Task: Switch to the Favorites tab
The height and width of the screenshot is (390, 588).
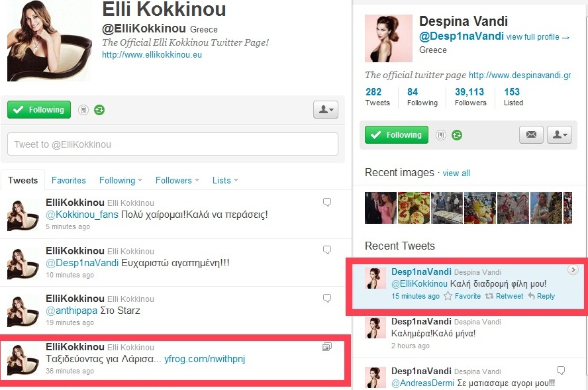Action: [x=69, y=180]
